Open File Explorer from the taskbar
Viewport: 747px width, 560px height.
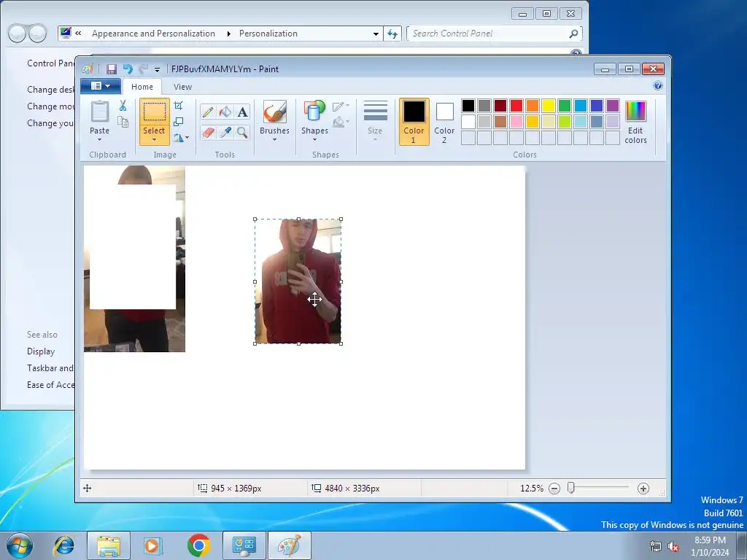[109, 545]
